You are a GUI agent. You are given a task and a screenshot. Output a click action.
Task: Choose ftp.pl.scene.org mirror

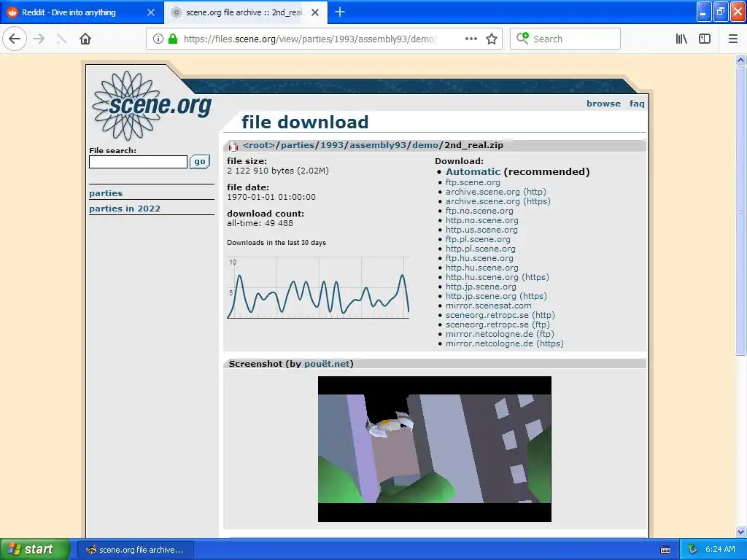(478, 239)
